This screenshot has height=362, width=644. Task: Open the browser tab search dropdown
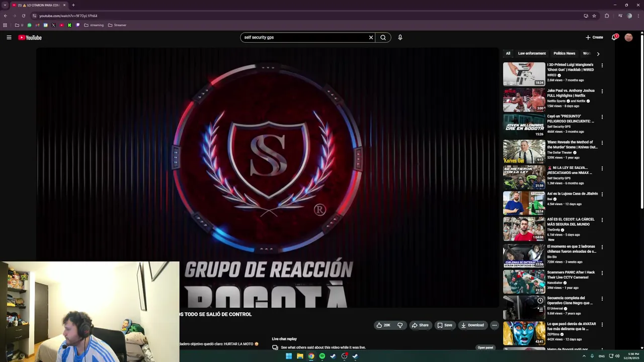[5, 5]
